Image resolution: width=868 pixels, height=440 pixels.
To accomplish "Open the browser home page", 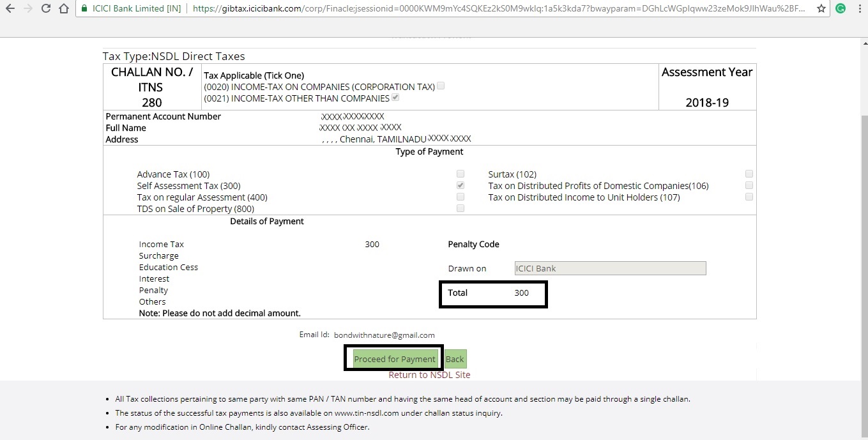I will (62, 8).
